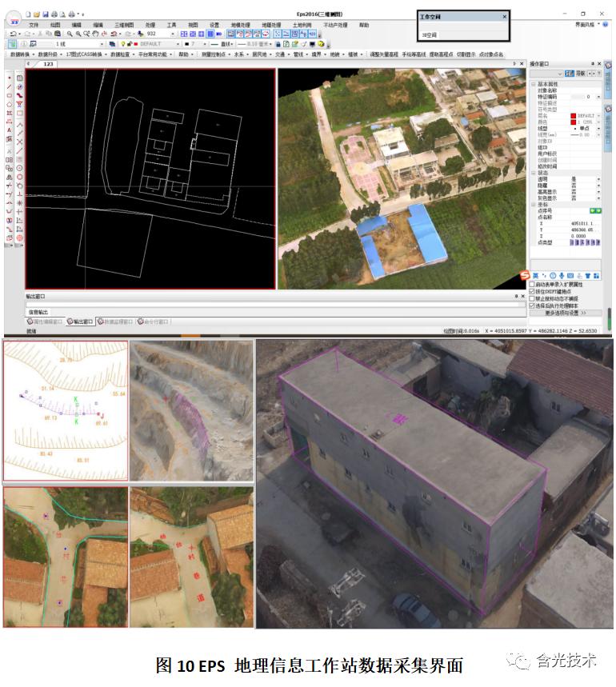
Task: Toggle 选择后执行处理脚本 checkbox
Action: (533, 306)
